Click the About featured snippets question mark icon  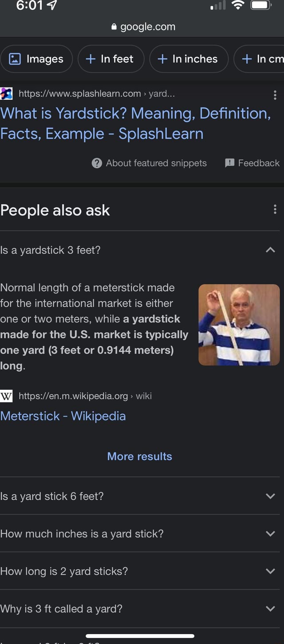pos(96,163)
